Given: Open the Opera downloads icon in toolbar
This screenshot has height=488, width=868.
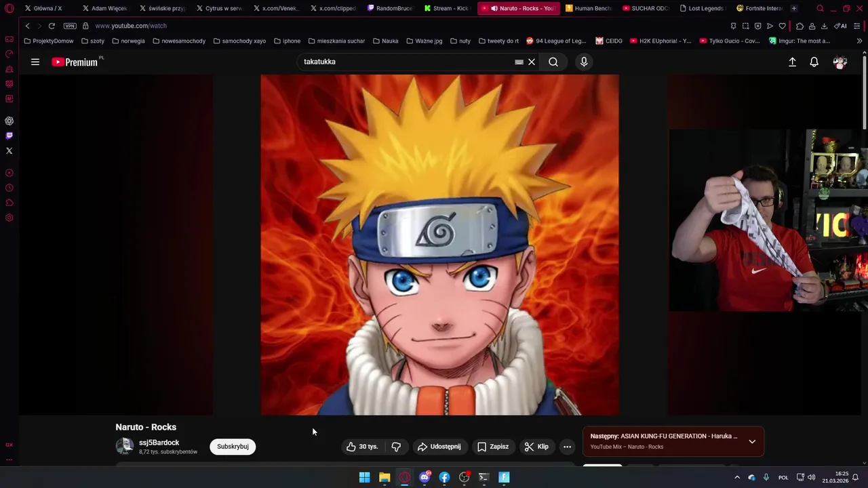Looking at the screenshot, I should (x=824, y=26).
